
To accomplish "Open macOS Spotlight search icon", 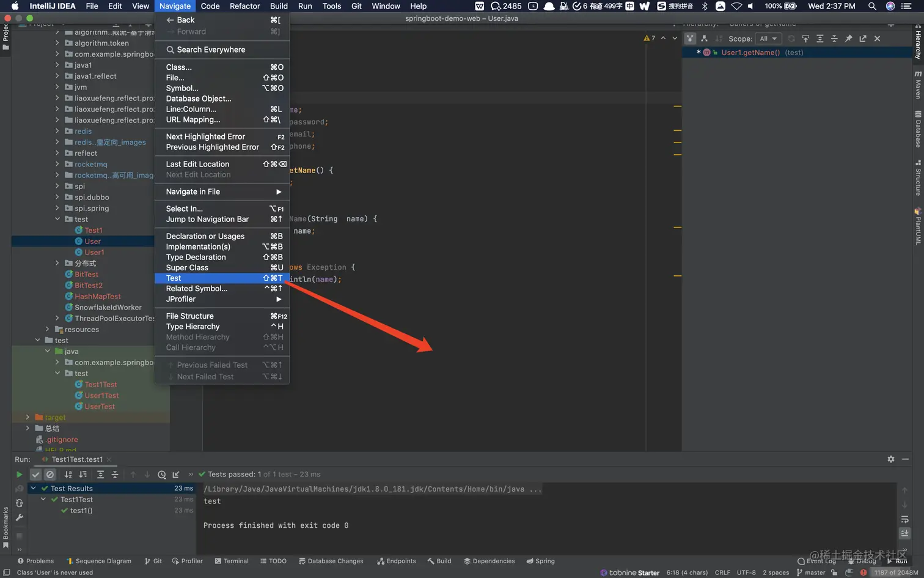I will tap(872, 6).
